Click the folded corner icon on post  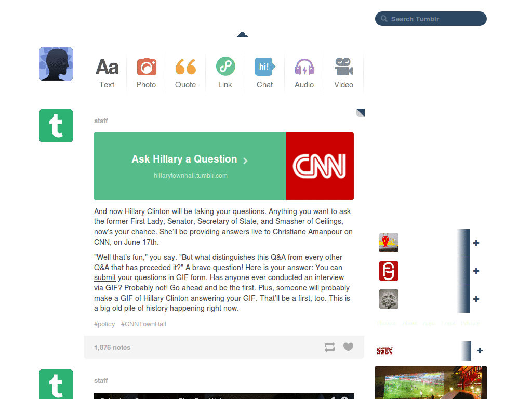(361, 113)
